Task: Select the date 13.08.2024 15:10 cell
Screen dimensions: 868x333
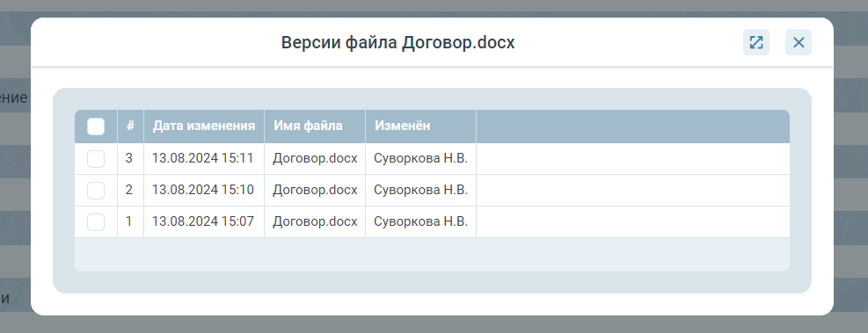Action: (202, 190)
